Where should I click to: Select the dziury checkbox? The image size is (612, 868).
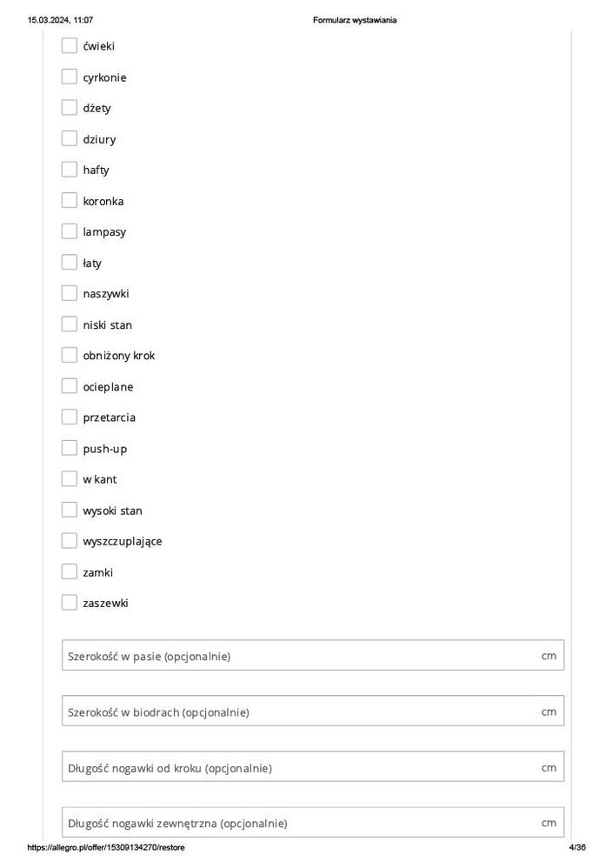[x=70, y=139]
